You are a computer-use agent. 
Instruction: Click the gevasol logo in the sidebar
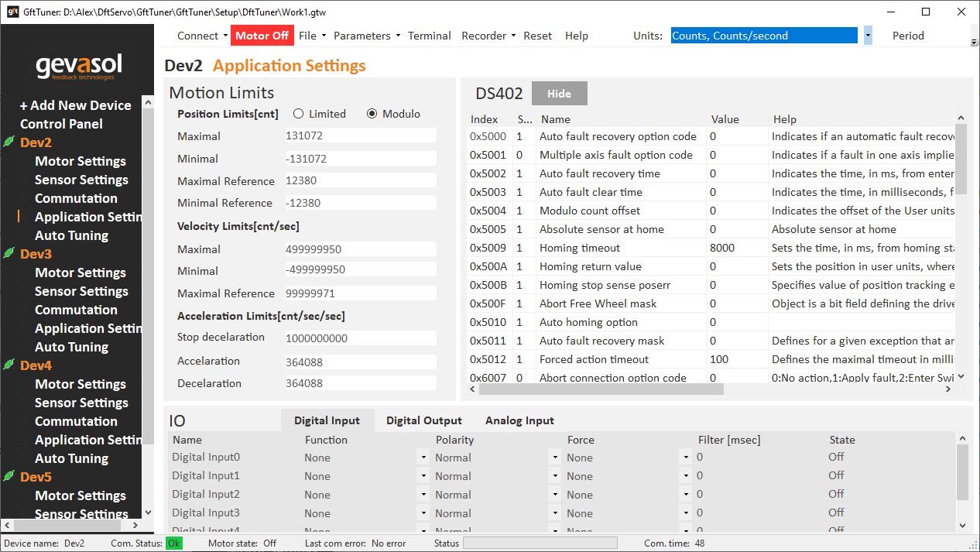coord(78,67)
